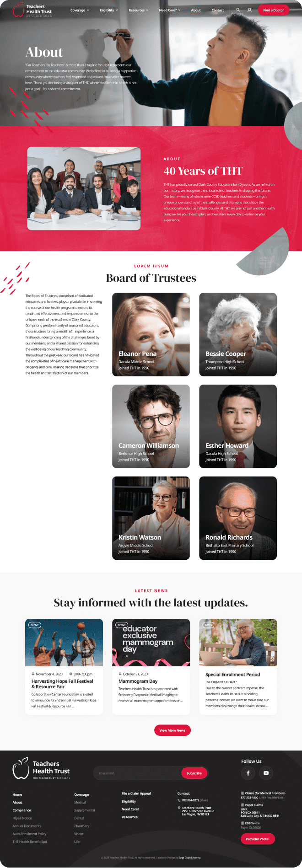Open the search magnifier icon in header
This screenshot has width=302, height=868.
pos(238,10)
